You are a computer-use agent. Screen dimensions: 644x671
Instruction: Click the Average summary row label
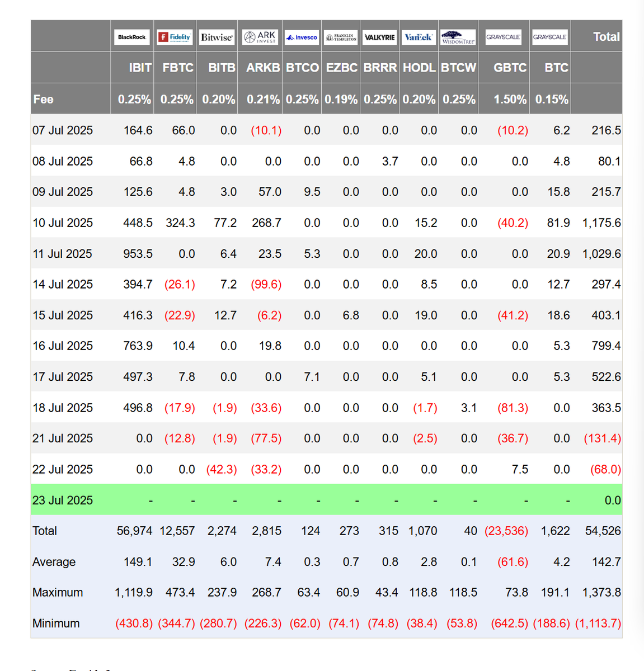pos(54,562)
